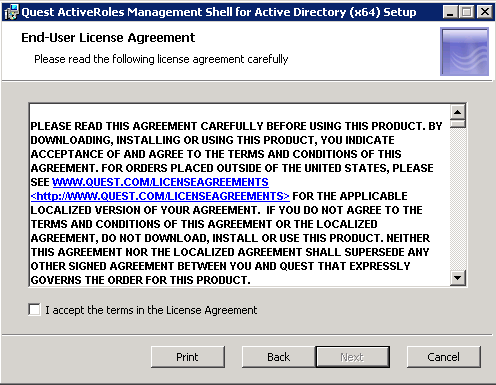
Task: Accept the License Agreement terms checkbox
Action: [x=35, y=310]
